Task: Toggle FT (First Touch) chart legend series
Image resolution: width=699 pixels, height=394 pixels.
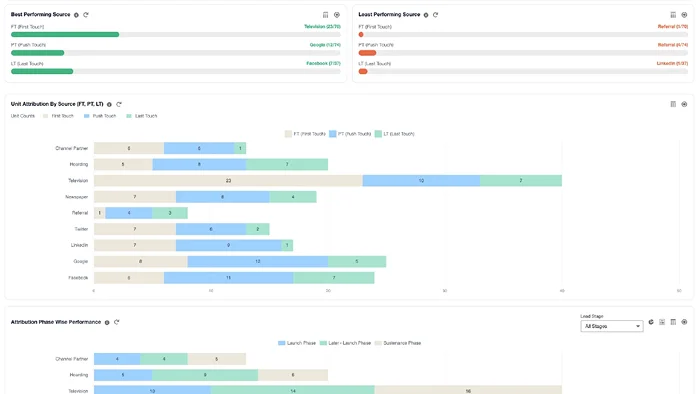Action: (x=305, y=134)
